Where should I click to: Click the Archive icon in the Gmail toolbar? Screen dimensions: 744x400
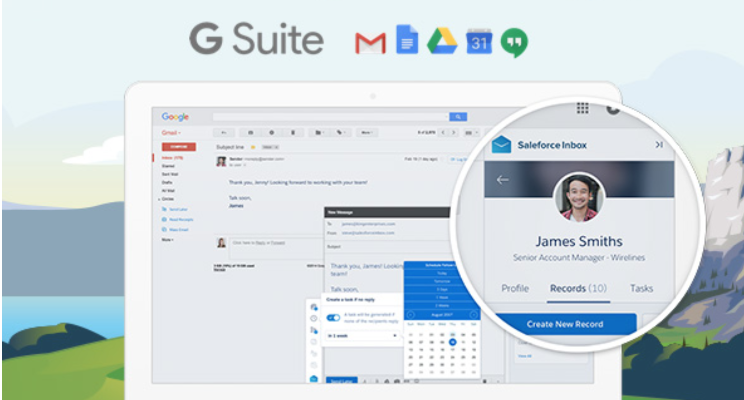click(x=251, y=133)
